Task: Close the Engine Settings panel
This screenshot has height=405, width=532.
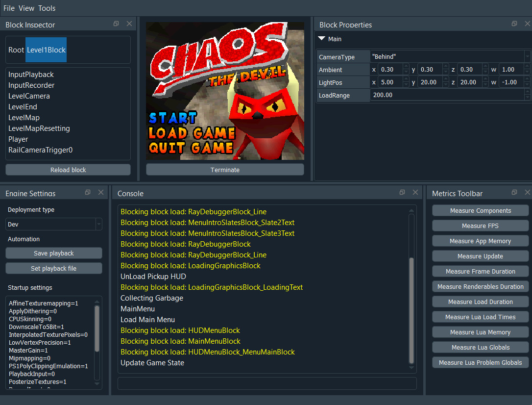Action: coord(101,193)
